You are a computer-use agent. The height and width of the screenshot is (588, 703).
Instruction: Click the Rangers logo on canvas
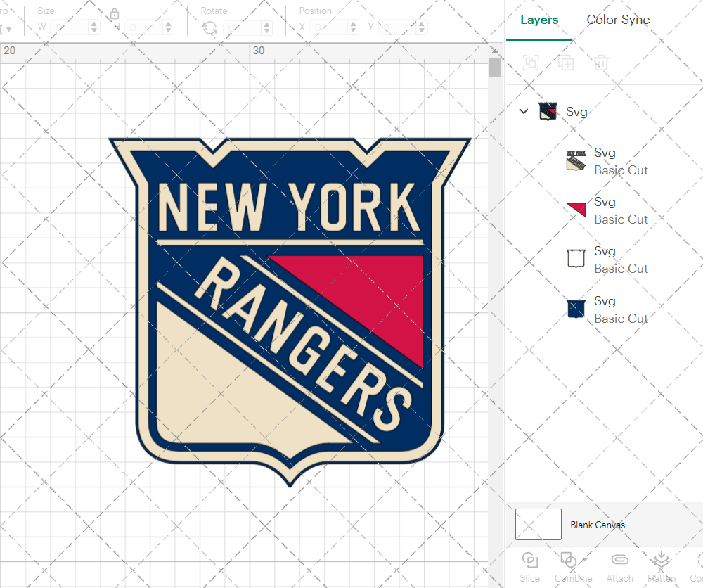coord(290,312)
